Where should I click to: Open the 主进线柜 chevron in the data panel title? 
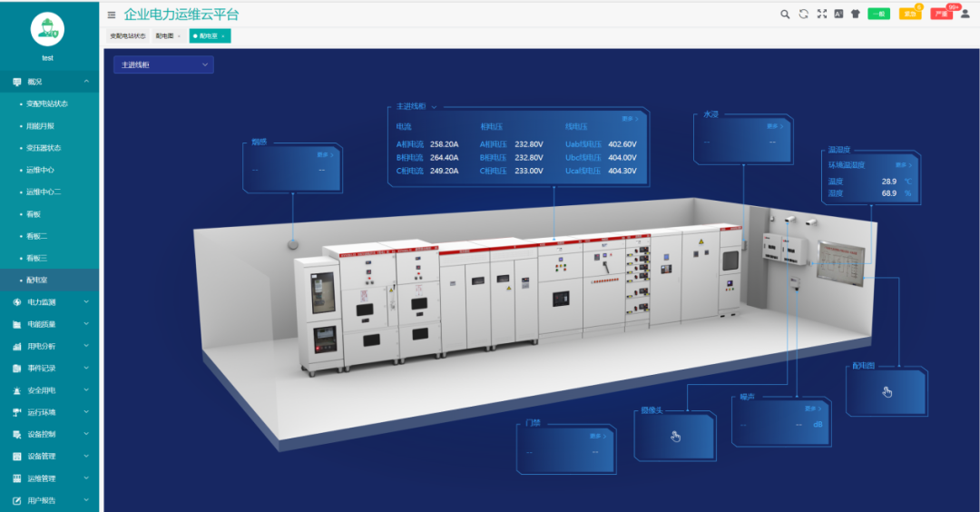[x=434, y=107]
